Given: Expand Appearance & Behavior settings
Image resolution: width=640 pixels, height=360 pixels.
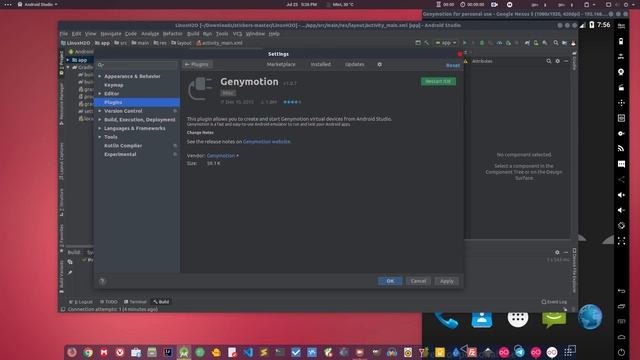Looking at the screenshot, I should click(100, 76).
